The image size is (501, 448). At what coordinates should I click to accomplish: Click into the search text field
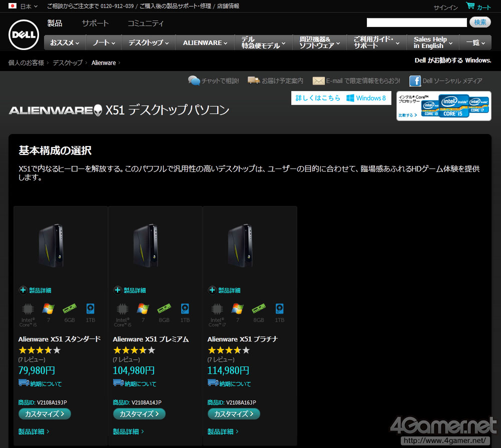click(416, 22)
